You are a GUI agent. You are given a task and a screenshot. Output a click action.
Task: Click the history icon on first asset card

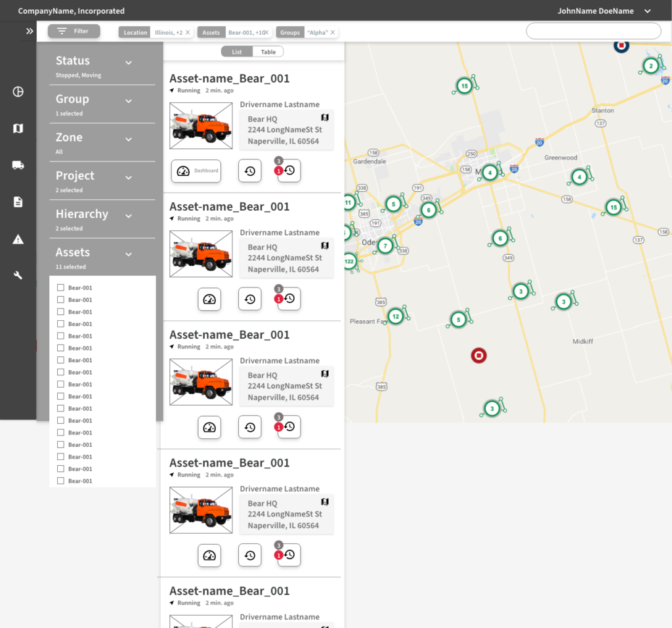pyautogui.click(x=249, y=171)
